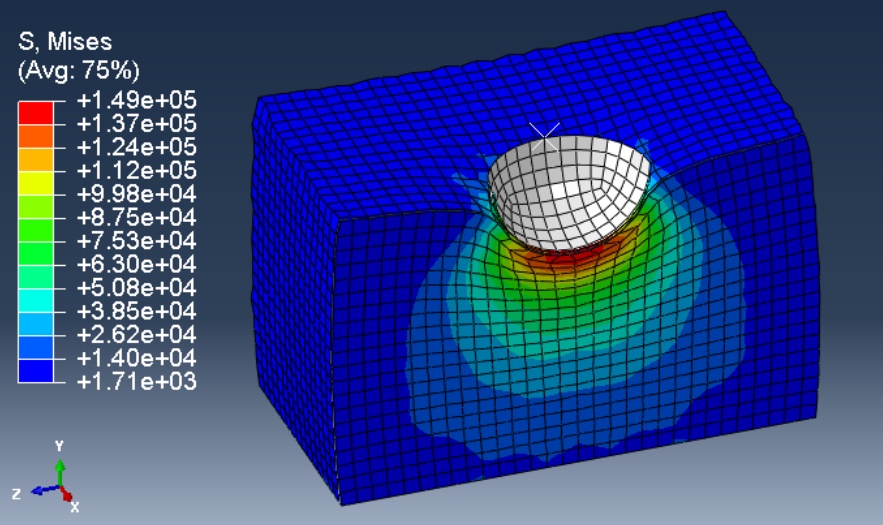Click the red X axis label of triad
The width and height of the screenshot is (883, 525).
pos(75,507)
